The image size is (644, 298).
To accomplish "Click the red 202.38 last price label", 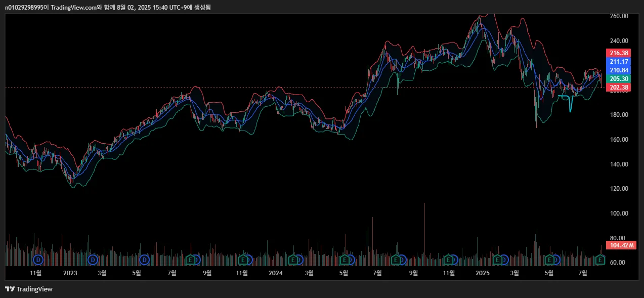I will pyautogui.click(x=619, y=87).
